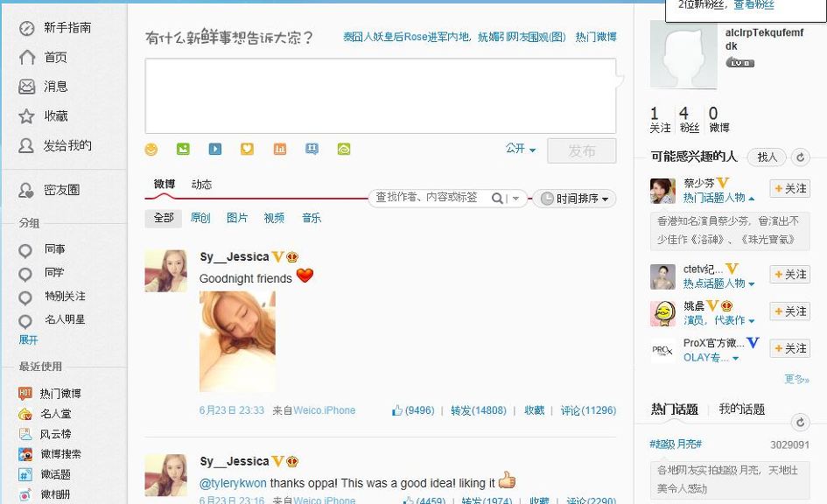The width and height of the screenshot is (827, 504).
Task: Click the green insert-image icon
Action: pos(183,150)
